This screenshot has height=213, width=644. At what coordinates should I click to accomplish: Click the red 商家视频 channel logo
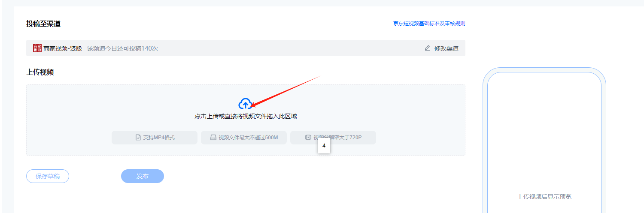pyautogui.click(x=37, y=48)
